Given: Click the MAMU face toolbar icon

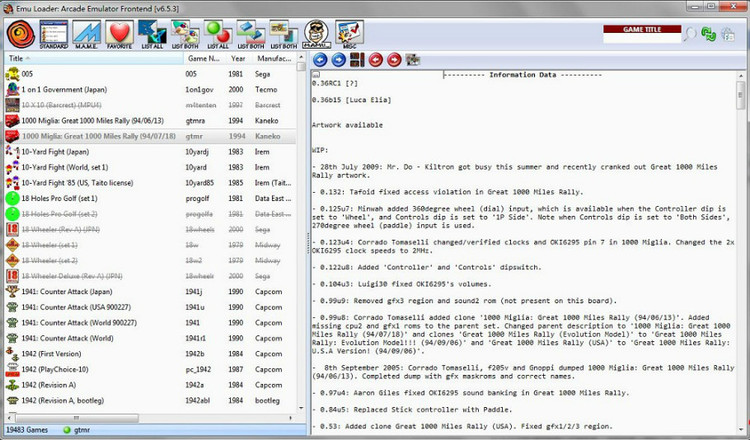Looking at the screenshot, I should coord(316,33).
